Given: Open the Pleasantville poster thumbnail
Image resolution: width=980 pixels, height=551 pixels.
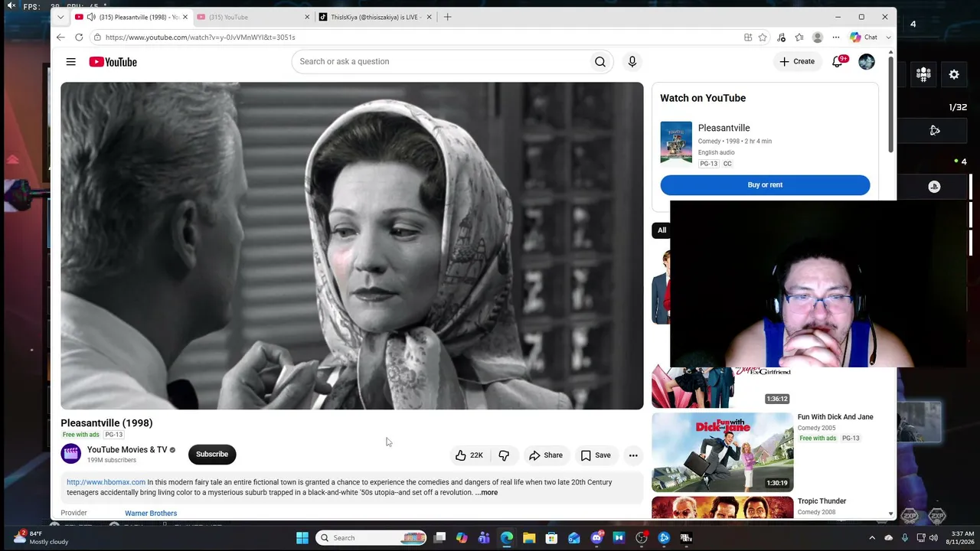Looking at the screenshot, I should tap(676, 142).
